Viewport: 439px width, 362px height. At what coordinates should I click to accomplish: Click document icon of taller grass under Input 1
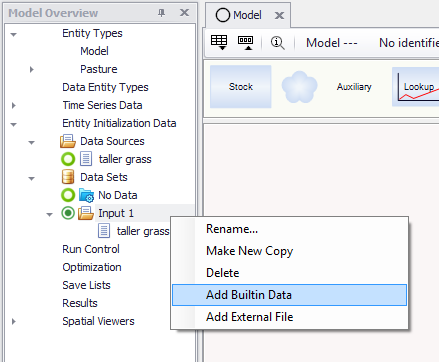[x=104, y=231]
